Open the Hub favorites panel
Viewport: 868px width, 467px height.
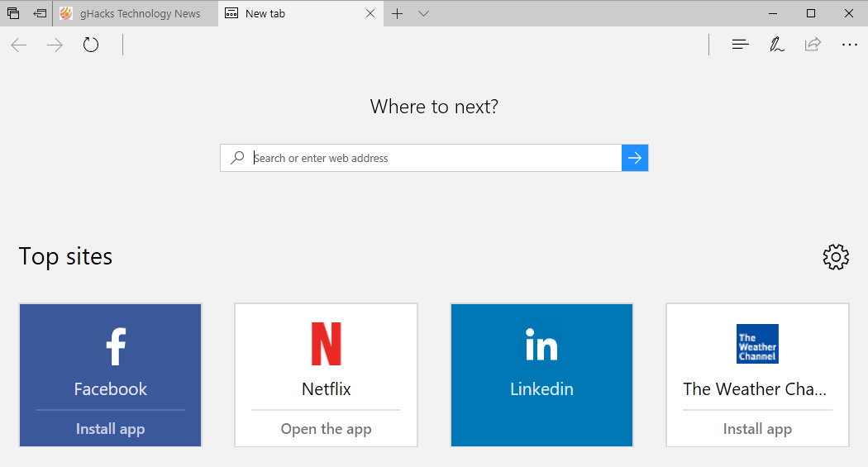740,45
